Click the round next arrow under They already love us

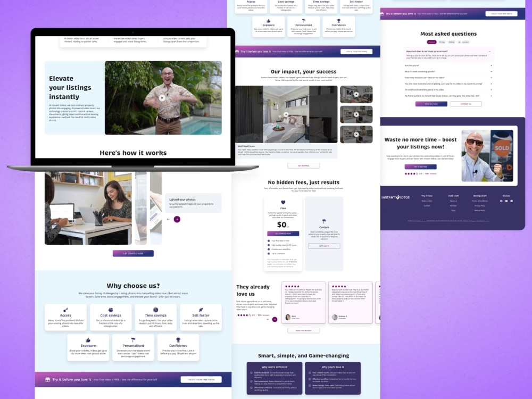coord(275,319)
